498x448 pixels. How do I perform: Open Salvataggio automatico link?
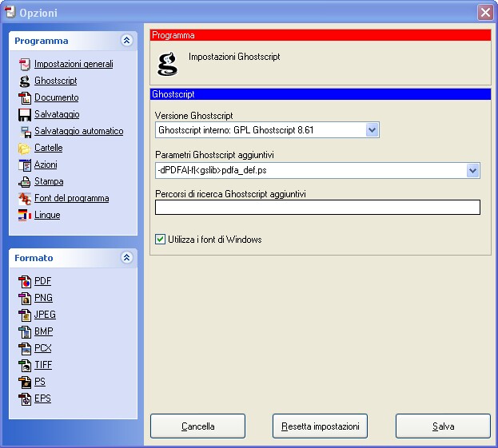[79, 131]
